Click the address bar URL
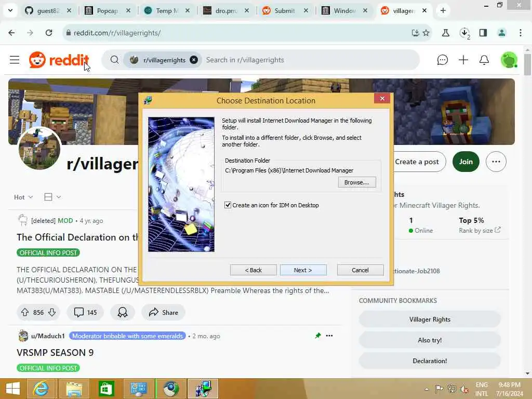Screen dimensions: 532x399 pyautogui.click(x=117, y=33)
